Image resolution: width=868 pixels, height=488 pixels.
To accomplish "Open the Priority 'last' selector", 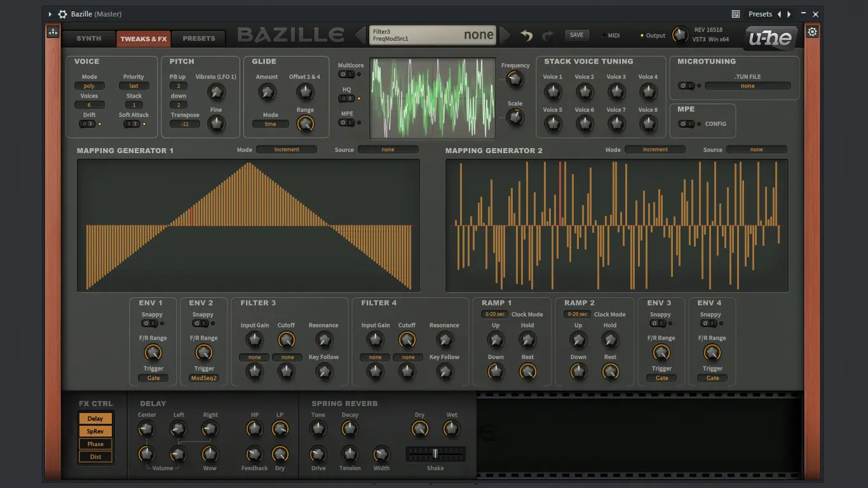I will (x=134, y=86).
